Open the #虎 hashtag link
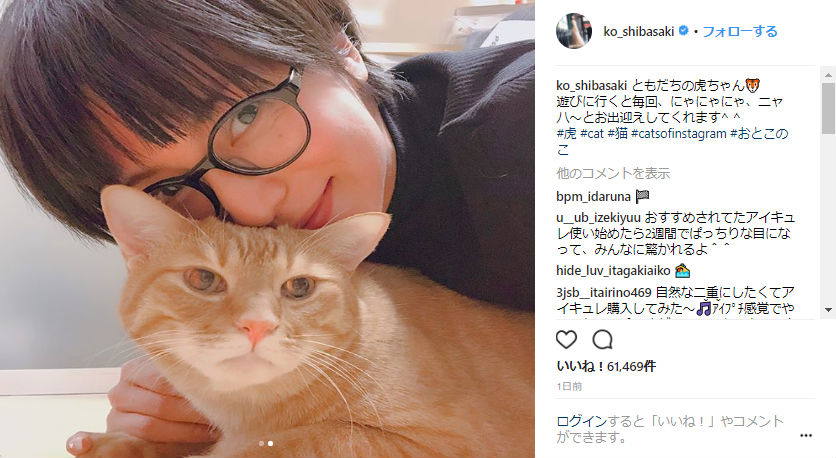 click(x=566, y=133)
